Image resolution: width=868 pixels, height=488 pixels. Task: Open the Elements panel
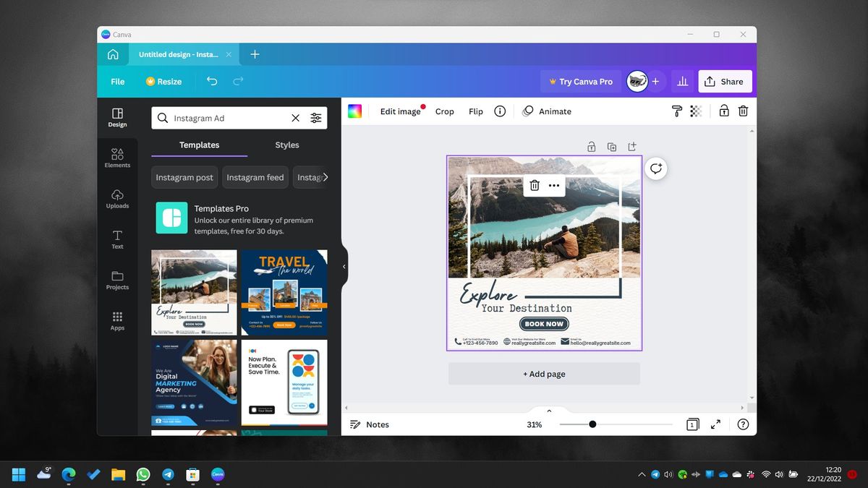point(117,158)
